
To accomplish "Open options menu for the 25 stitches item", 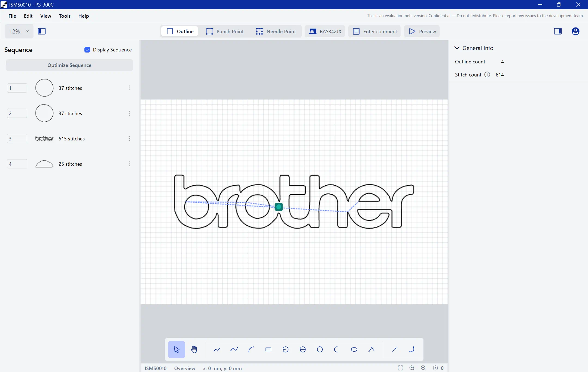I will tap(129, 164).
